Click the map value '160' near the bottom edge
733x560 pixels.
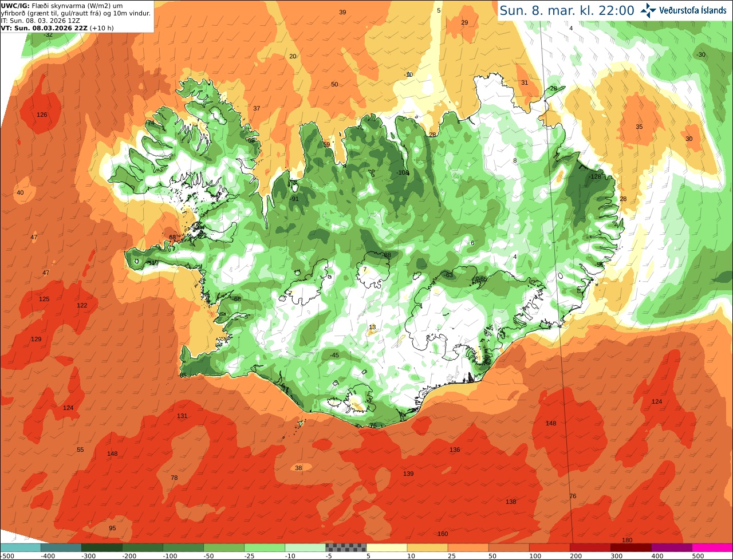442,534
